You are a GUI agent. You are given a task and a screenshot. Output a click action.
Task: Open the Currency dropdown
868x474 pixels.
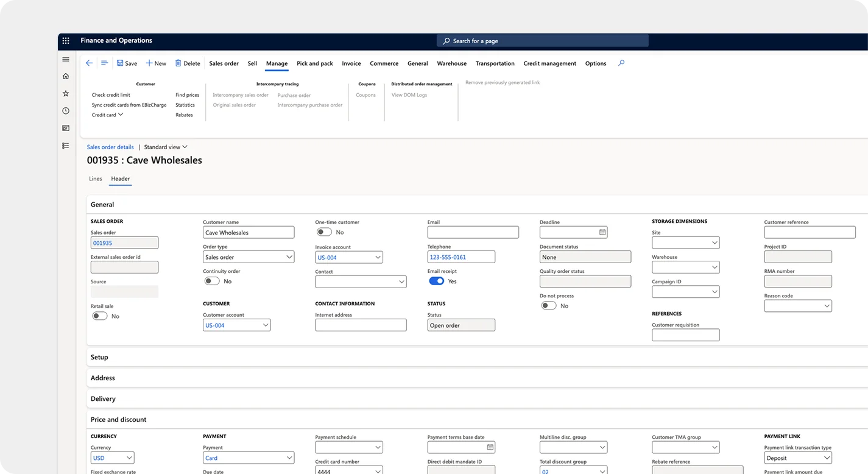coord(129,458)
